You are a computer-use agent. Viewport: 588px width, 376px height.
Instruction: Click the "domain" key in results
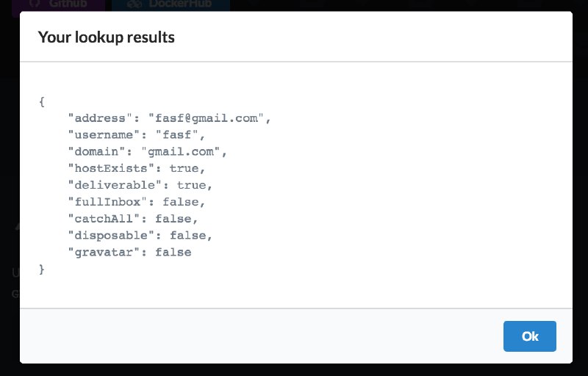pos(96,152)
